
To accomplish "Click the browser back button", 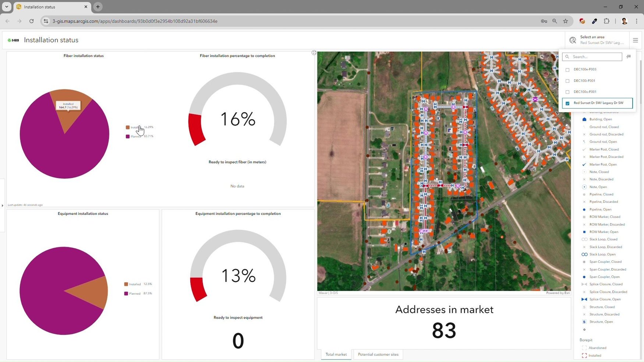I will [x=7, y=21].
